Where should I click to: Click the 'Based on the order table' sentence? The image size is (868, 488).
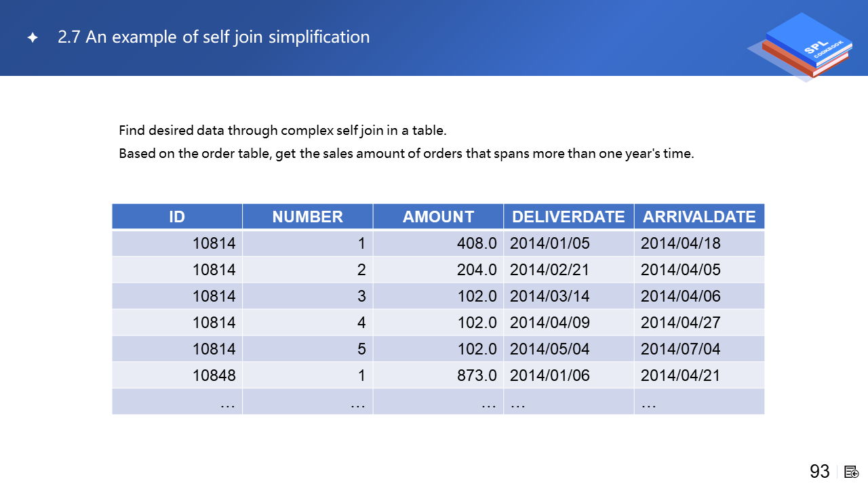click(x=406, y=153)
